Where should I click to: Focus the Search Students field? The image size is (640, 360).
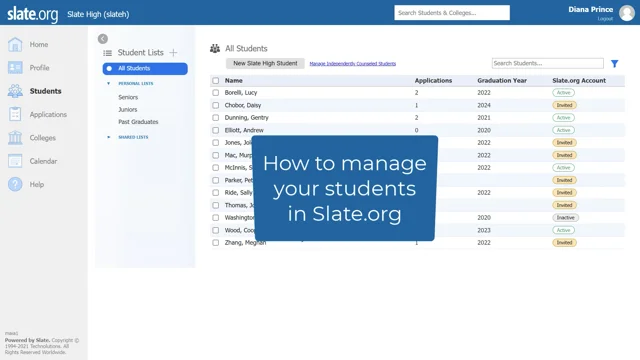point(547,63)
